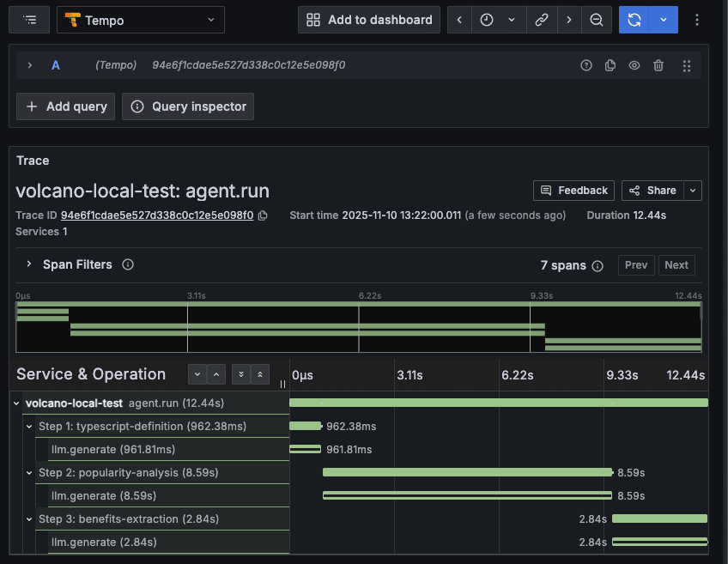Delete query A with trash icon

point(658,65)
